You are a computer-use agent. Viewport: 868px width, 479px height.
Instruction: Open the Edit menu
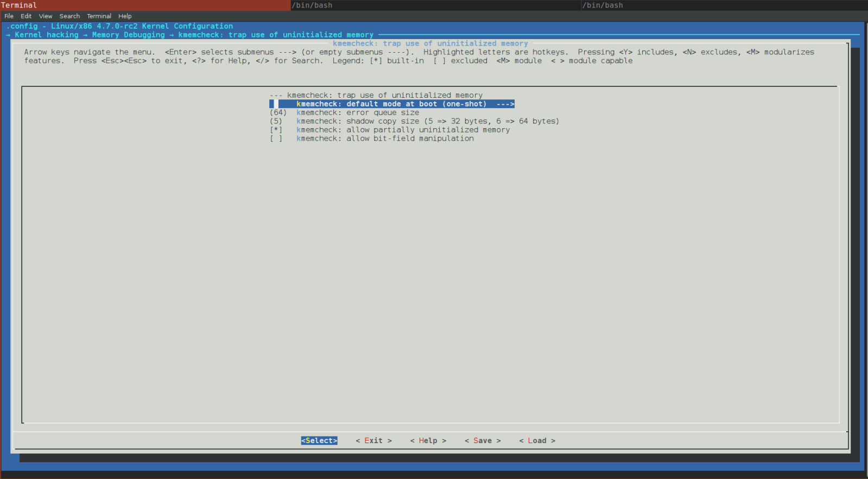(26, 16)
